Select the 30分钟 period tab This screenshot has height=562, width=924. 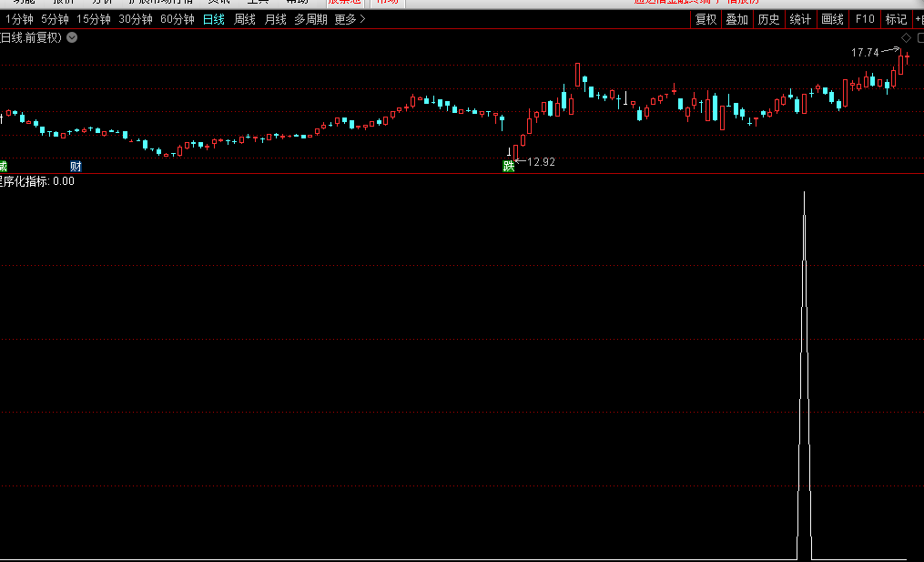[x=136, y=19]
